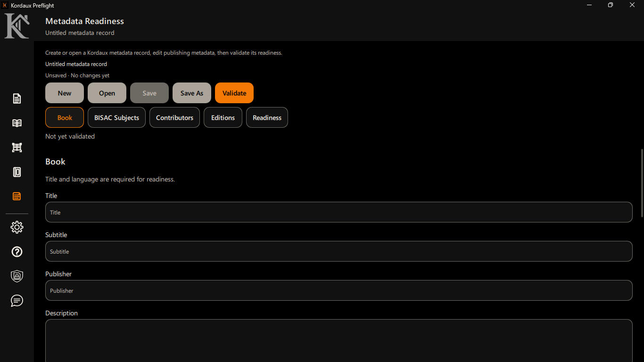Open the help question-mark icon
The image size is (644, 362).
17,252
